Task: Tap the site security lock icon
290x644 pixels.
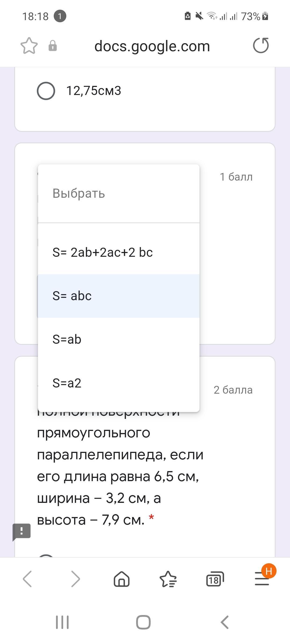Action: click(53, 46)
